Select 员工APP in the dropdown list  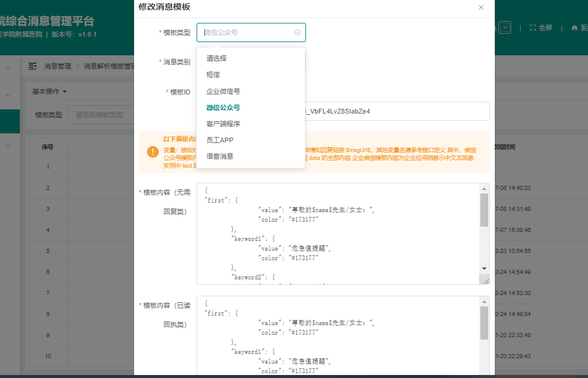pos(219,140)
